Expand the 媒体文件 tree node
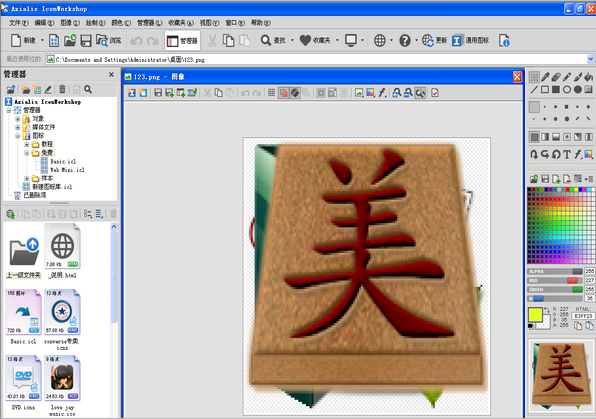 tap(18, 127)
